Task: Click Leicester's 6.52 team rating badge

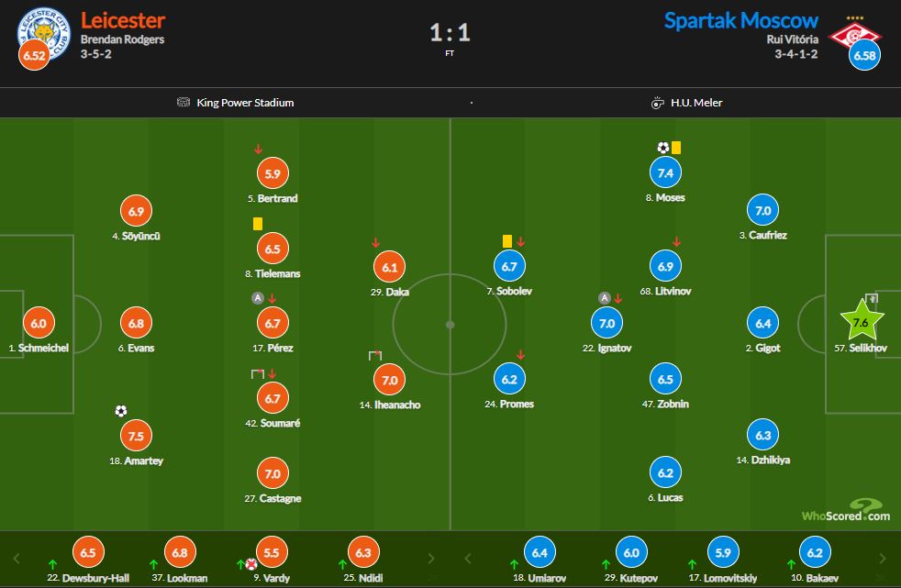Action: click(x=35, y=56)
